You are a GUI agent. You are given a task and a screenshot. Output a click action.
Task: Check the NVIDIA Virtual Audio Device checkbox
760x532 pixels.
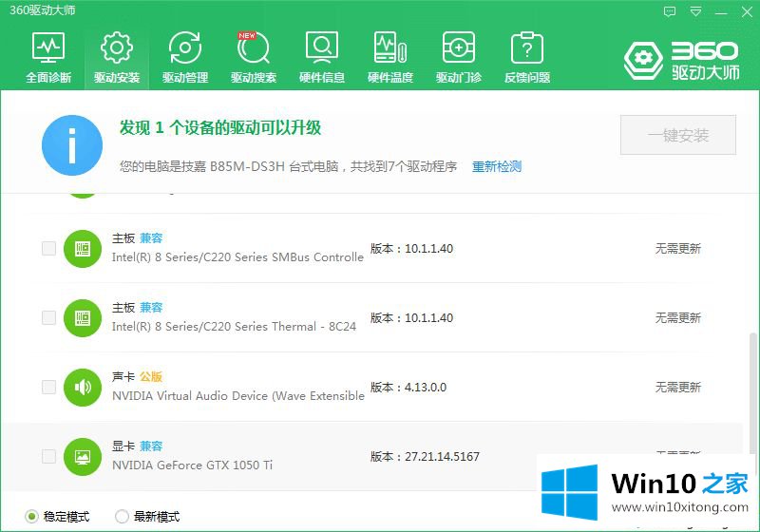49,388
